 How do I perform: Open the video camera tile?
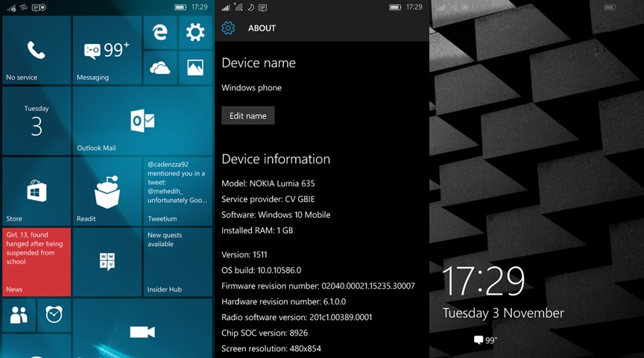click(142, 328)
